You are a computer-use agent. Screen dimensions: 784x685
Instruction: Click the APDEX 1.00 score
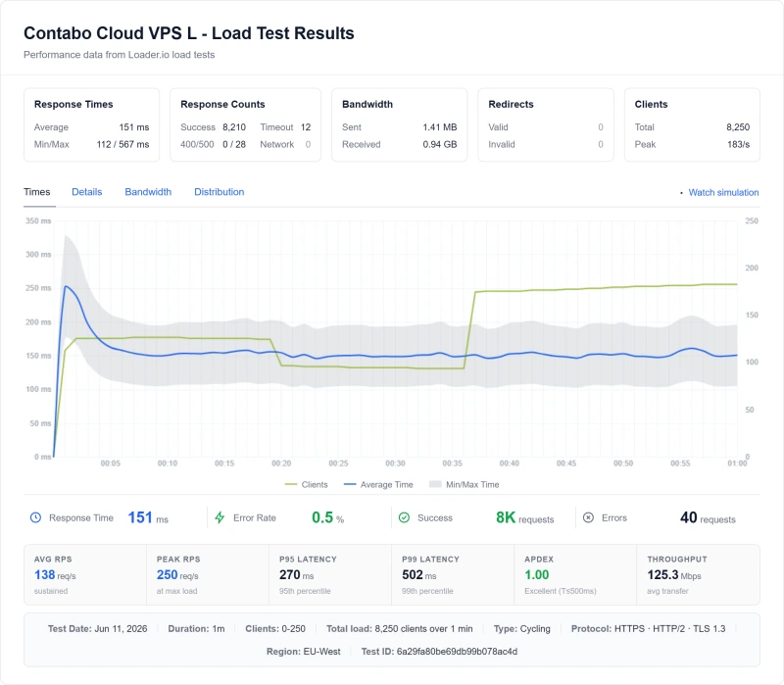[x=536, y=575]
